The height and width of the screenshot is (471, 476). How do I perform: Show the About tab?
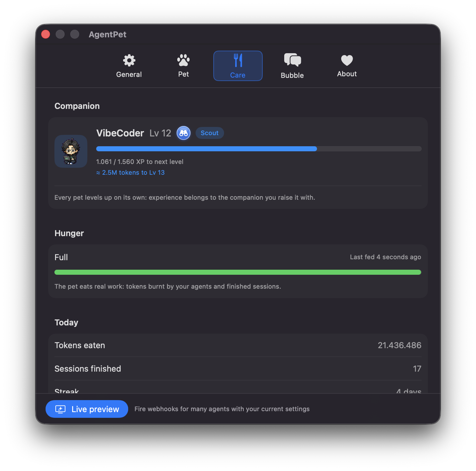(347, 66)
